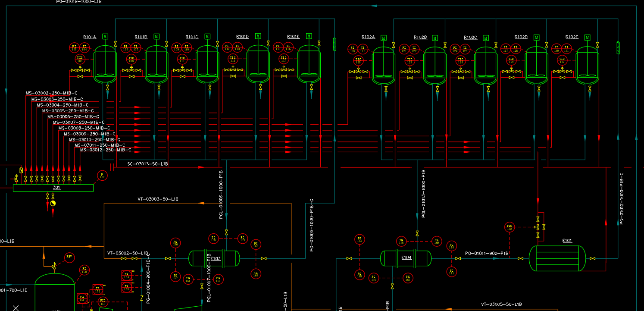Select the 301 steam header box

tap(53, 188)
